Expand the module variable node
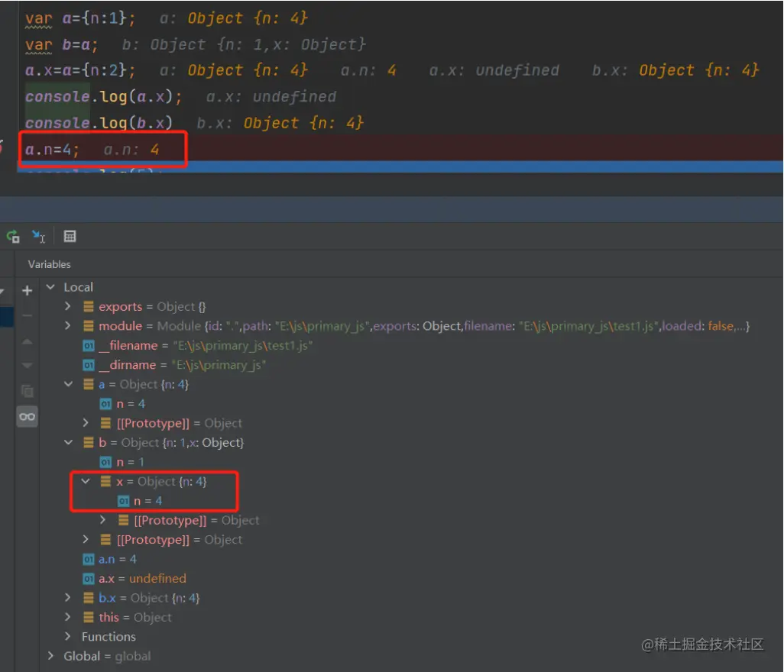The height and width of the screenshot is (672, 784). pos(68,326)
